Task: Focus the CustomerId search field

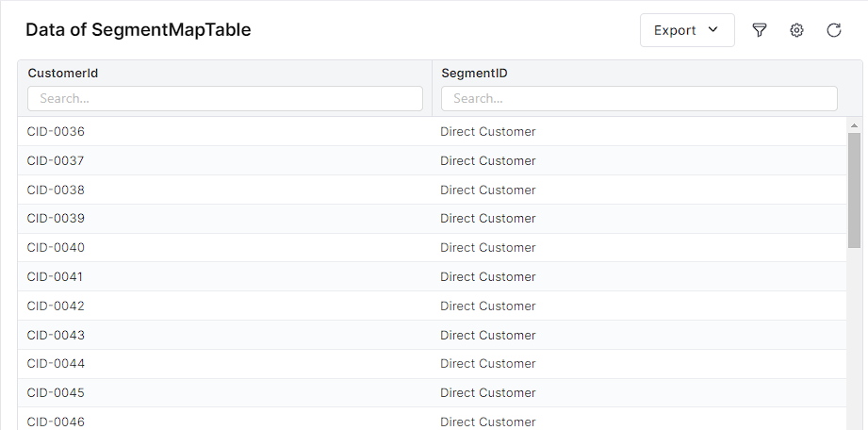Action: point(224,98)
